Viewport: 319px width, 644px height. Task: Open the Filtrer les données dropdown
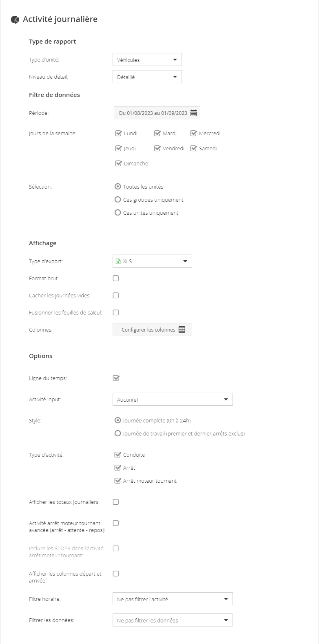173,620
